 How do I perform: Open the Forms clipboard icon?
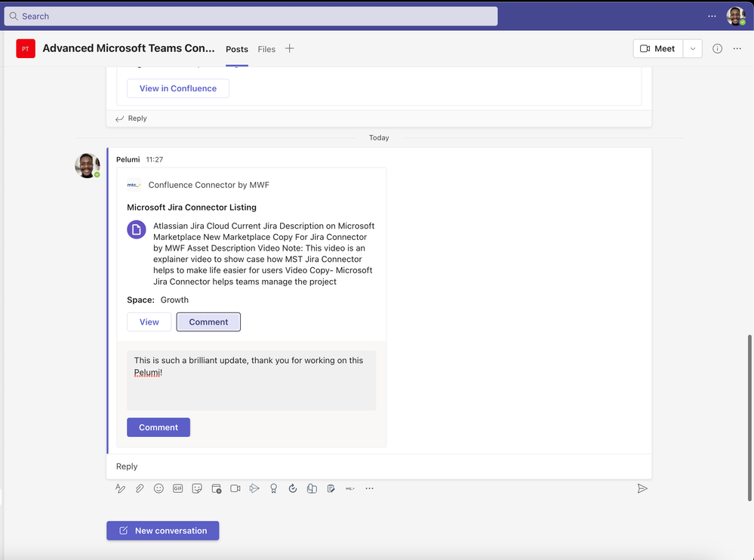pos(331,488)
